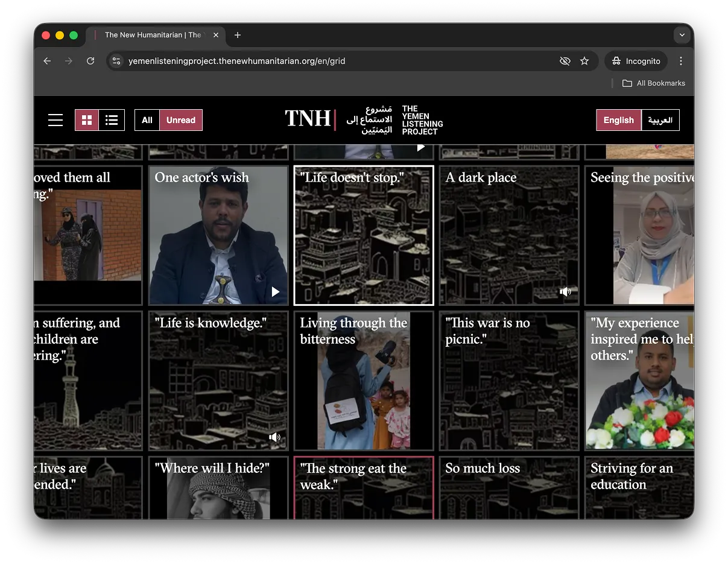Open the "Life doesn't stop." story

[x=363, y=235]
